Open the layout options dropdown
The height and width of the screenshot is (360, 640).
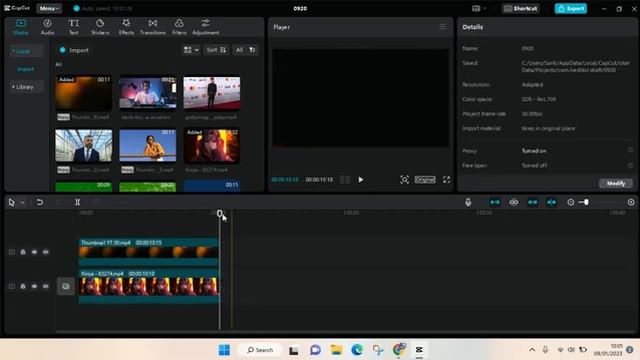pyautogui.click(x=479, y=9)
